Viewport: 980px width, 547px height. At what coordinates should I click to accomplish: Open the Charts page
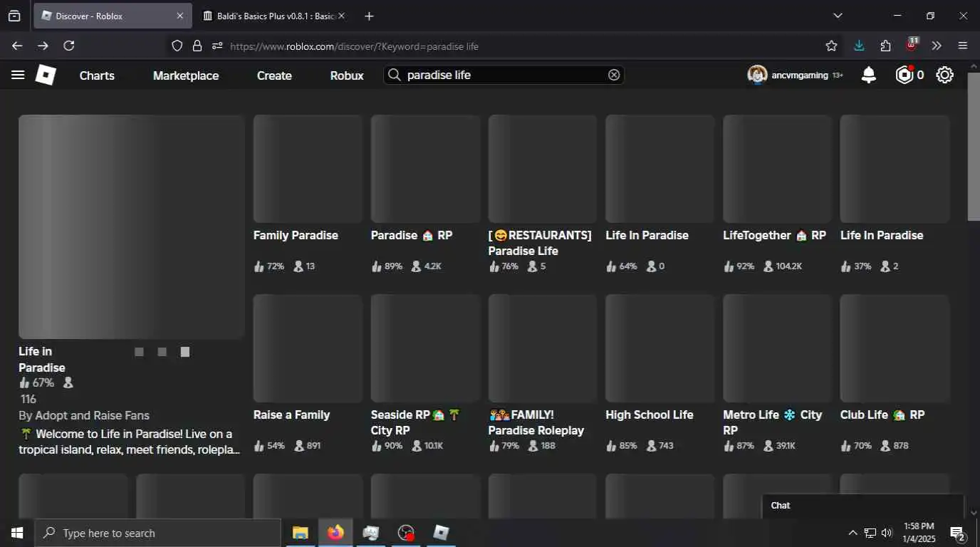97,75
